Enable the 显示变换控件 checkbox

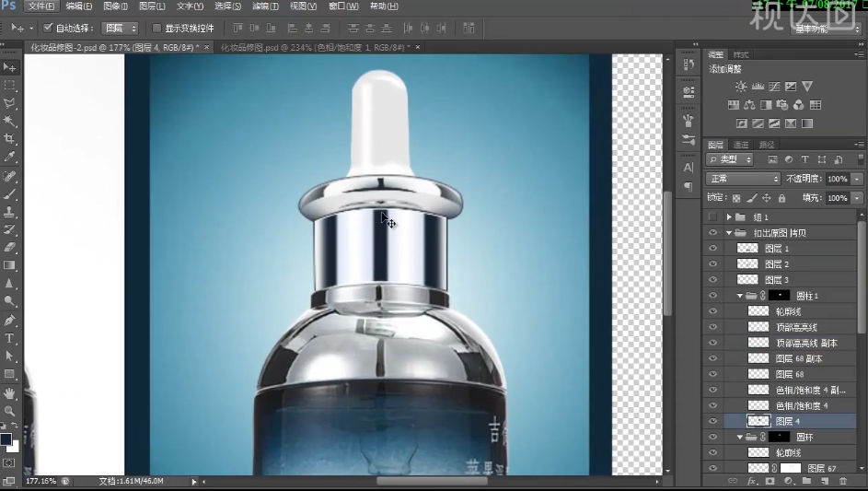click(156, 28)
